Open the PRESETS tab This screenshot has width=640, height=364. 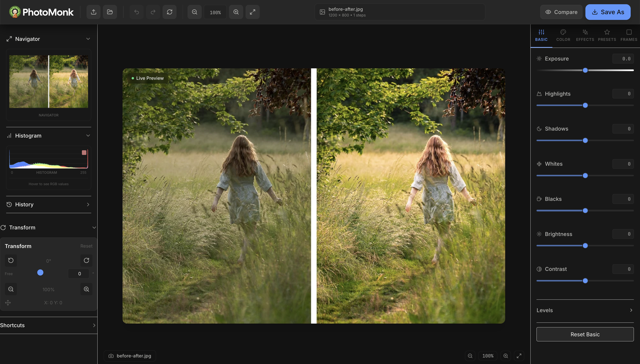607,35
